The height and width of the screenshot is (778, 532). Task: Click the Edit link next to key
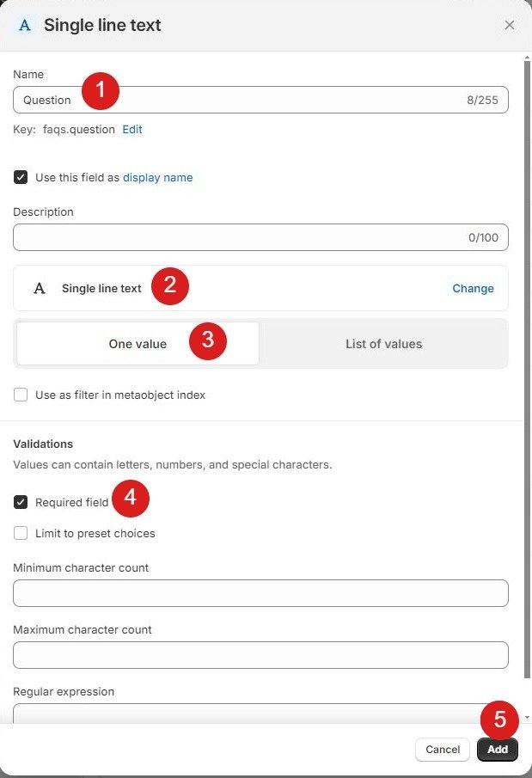click(131, 130)
